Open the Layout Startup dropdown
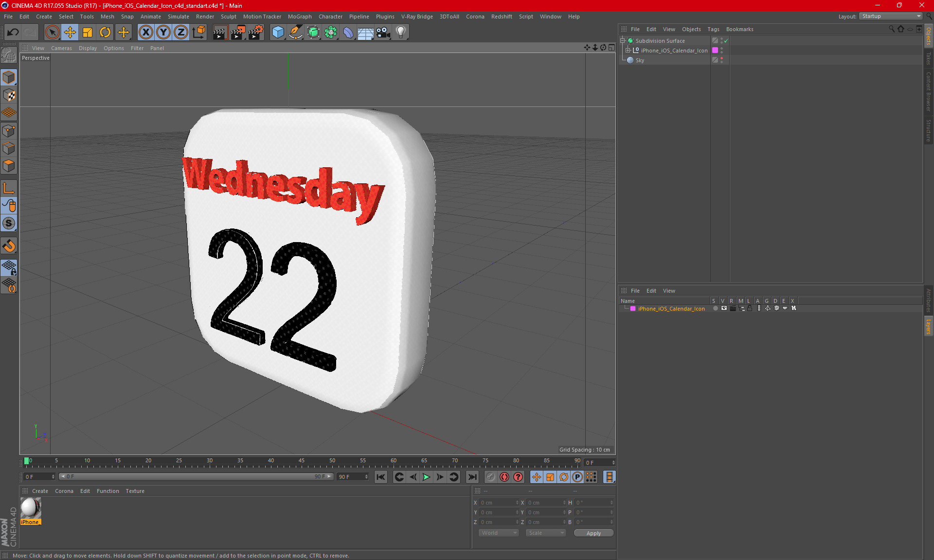934x560 pixels. click(x=891, y=16)
